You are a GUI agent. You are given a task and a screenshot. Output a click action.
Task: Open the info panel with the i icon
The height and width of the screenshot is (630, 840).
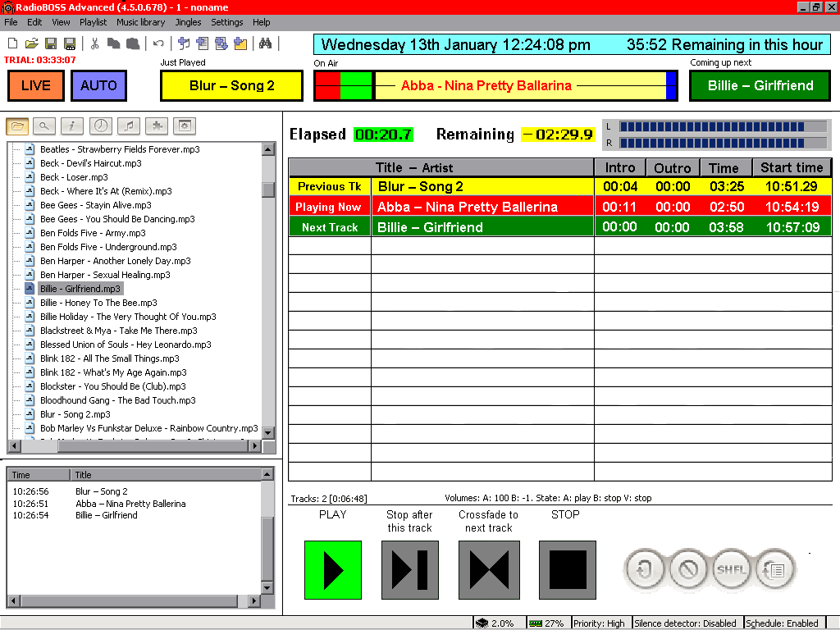point(72,126)
